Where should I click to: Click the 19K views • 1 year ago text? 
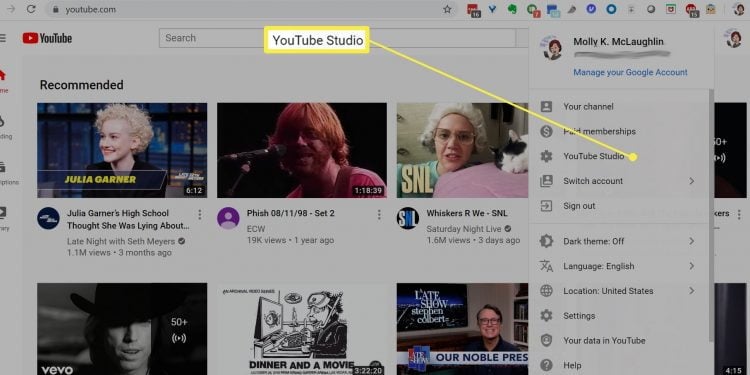tap(290, 241)
